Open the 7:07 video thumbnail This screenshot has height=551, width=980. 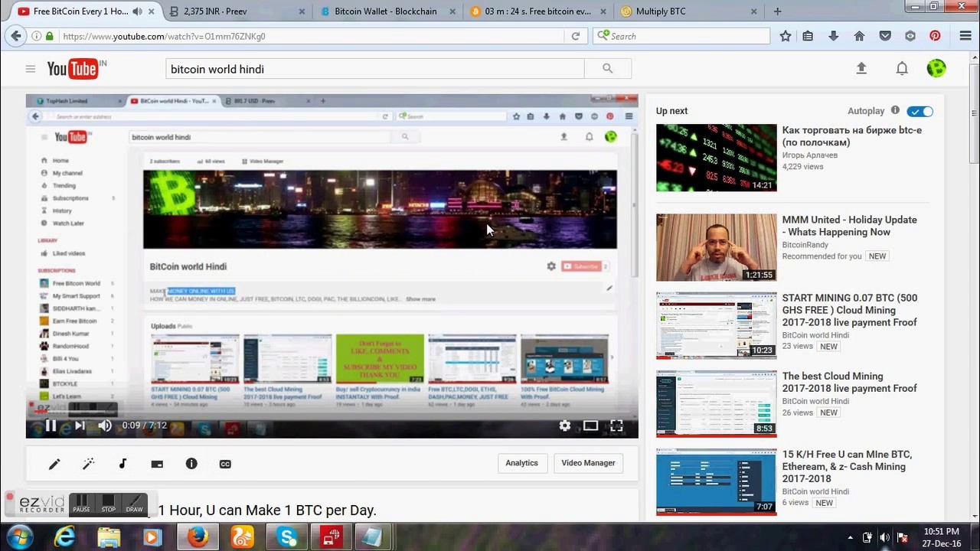716,482
